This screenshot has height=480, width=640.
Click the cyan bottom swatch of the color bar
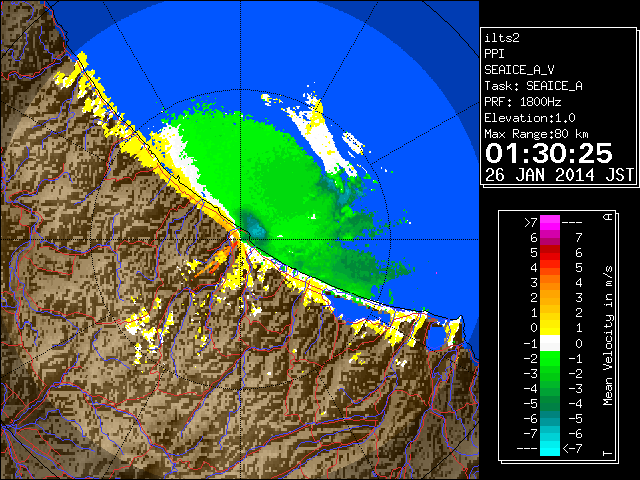(x=550, y=448)
